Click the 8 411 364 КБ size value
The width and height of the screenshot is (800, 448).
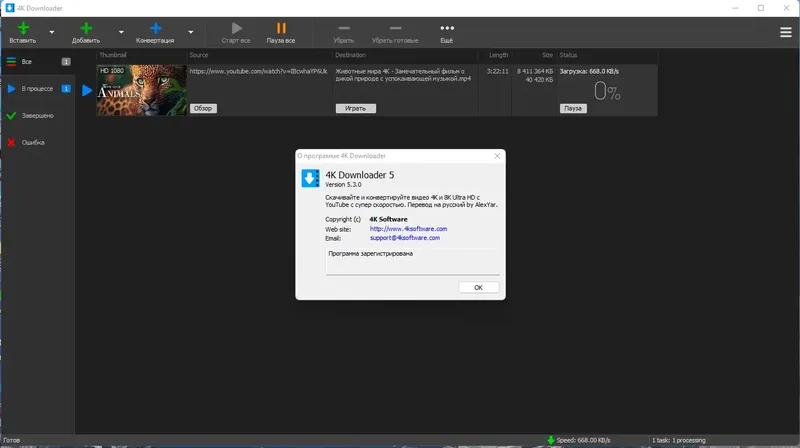[535, 71]
